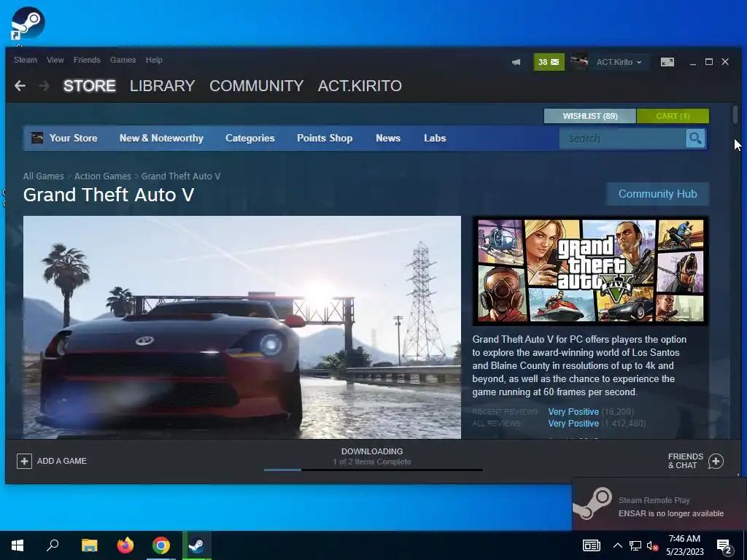
Task: Open the Cart button
Action: click(673, 116)
